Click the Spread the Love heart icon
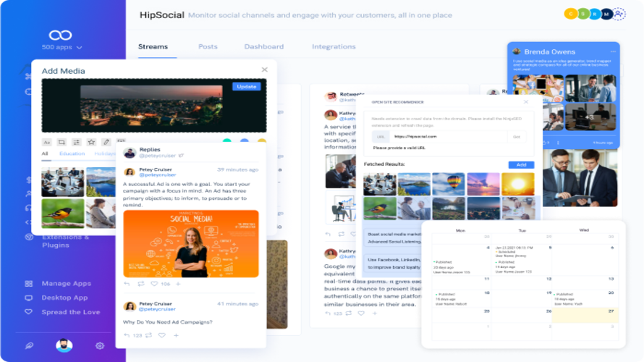Image resolution: width=644 pixels, height=362 pixels. pos(28,312)
